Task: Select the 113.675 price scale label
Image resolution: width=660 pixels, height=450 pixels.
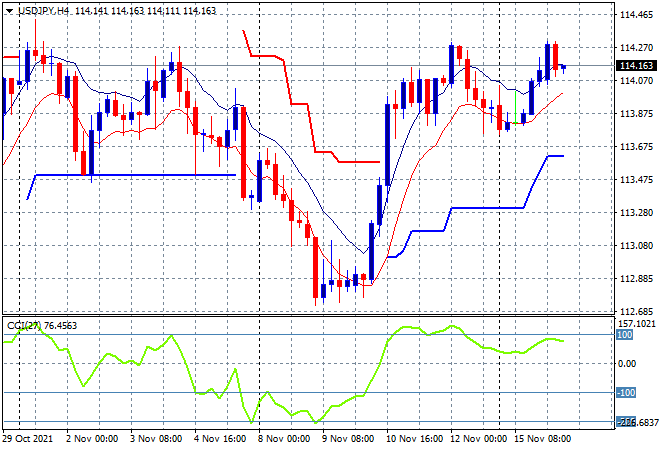Action: [636, 146]
